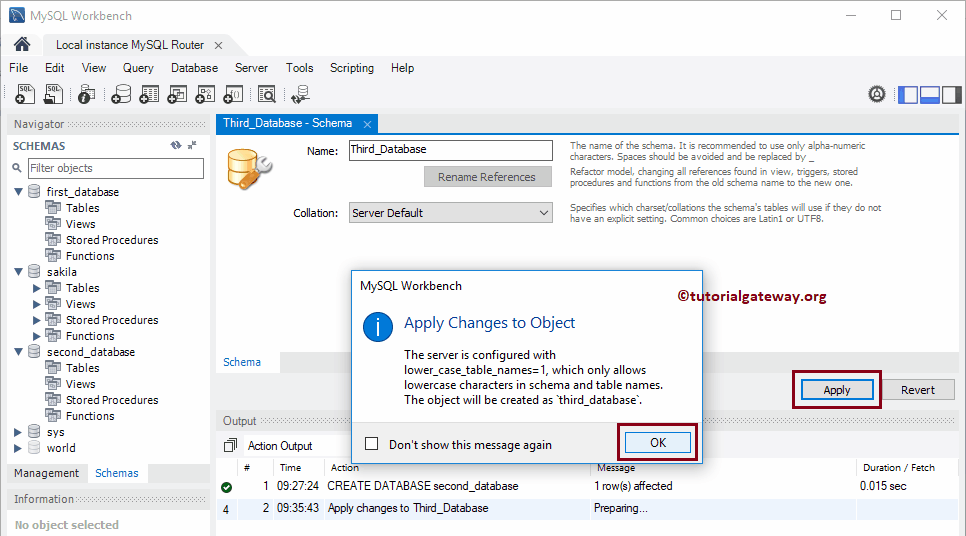Open the File menu
Image resolution: width=966 pixels, height=536 pixels.
click(18, 68)
